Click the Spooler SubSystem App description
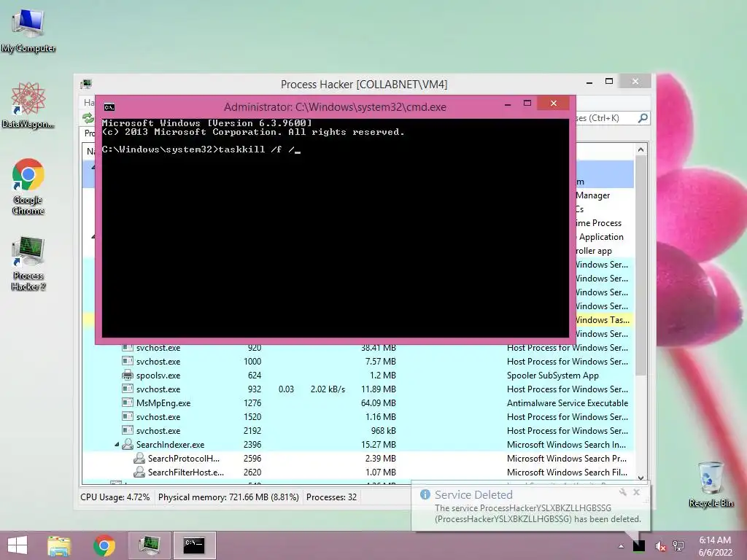The height and width of the screenshot is (560, 747). [553, 376]
